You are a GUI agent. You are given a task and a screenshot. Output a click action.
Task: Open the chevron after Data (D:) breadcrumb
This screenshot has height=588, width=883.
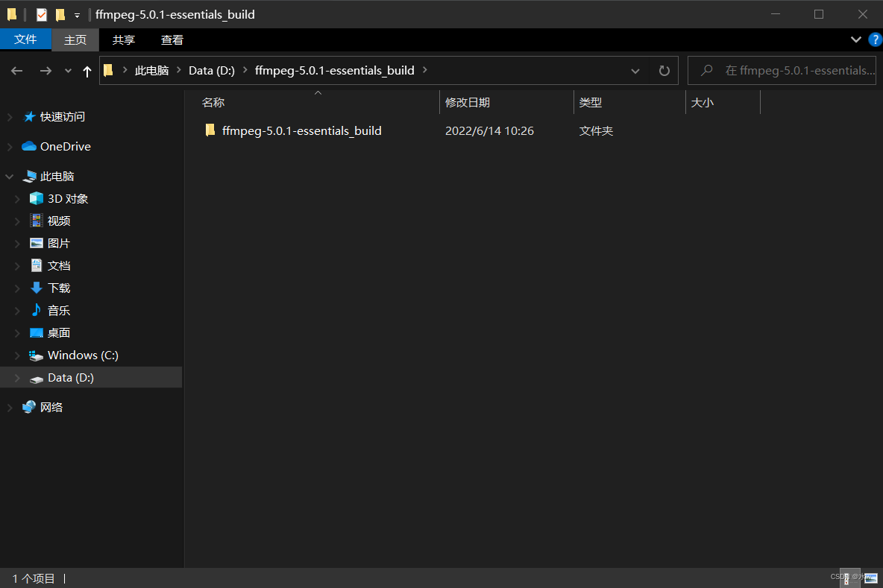coord(245,70)
